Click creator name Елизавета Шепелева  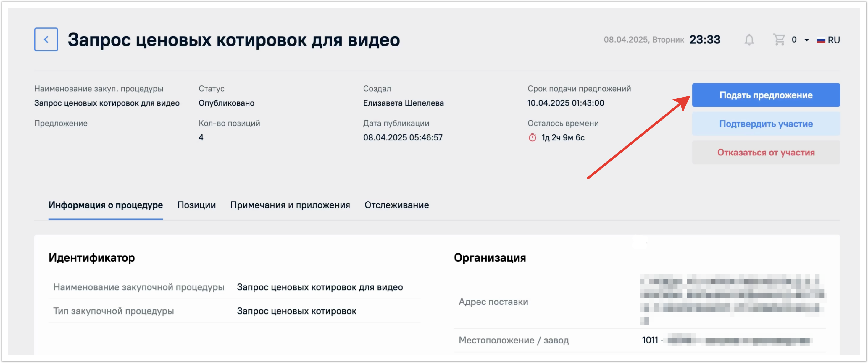click(x=403, y=103)
